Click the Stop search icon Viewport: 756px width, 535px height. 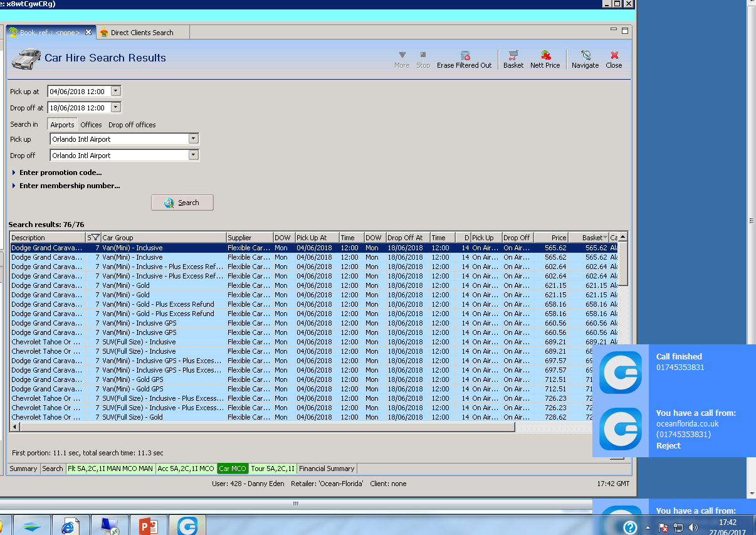click(423, 60)
